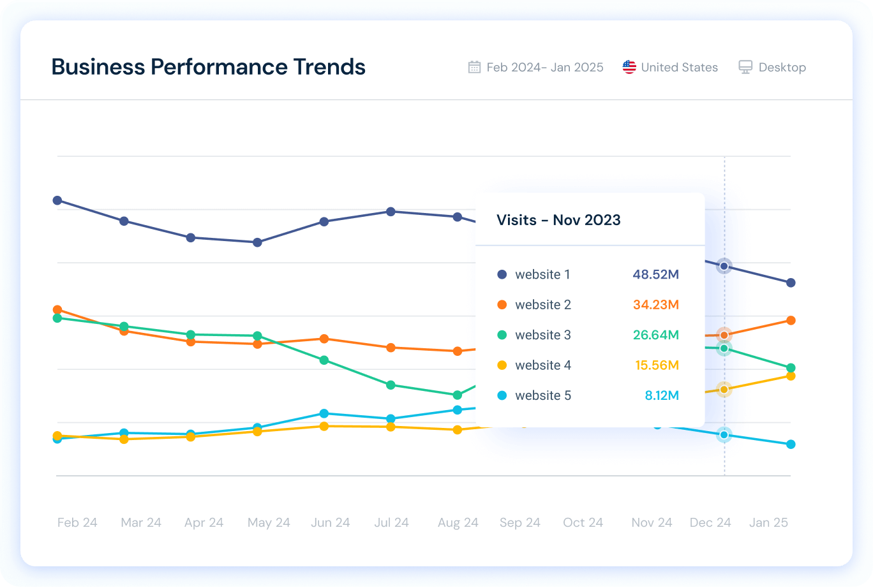Toggle the website 5 series off
873x588 pixels.
click(543, 395)
